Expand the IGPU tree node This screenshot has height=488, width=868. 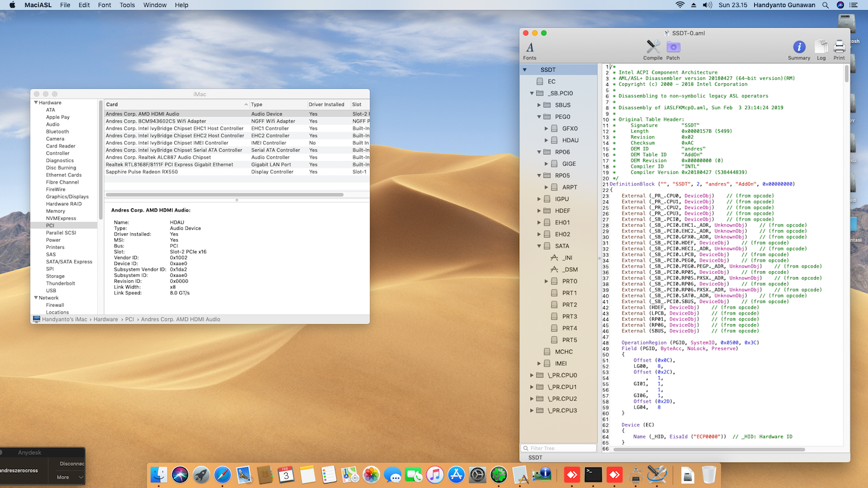[539, 199]
